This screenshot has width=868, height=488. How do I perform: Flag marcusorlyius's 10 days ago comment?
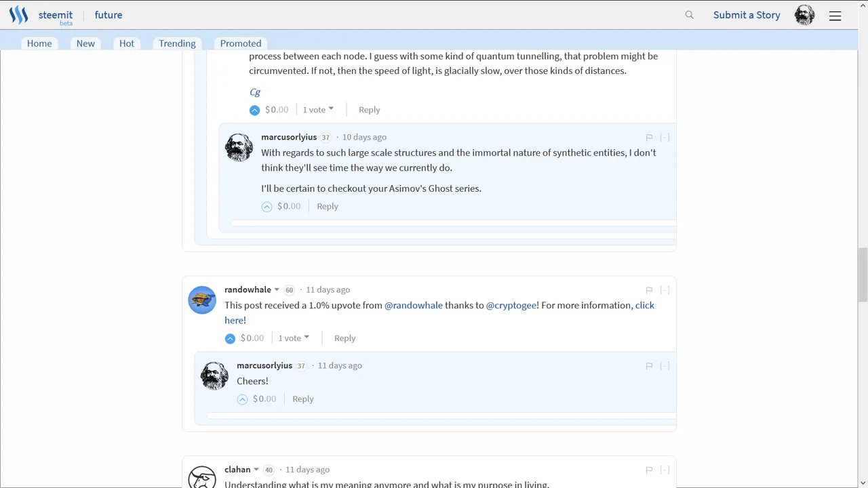pos(649,138)
